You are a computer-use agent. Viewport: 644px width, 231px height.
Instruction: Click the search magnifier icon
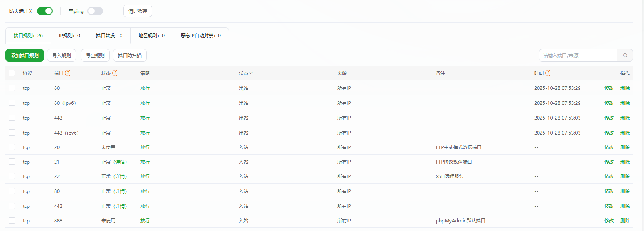(x=625, y=55)
